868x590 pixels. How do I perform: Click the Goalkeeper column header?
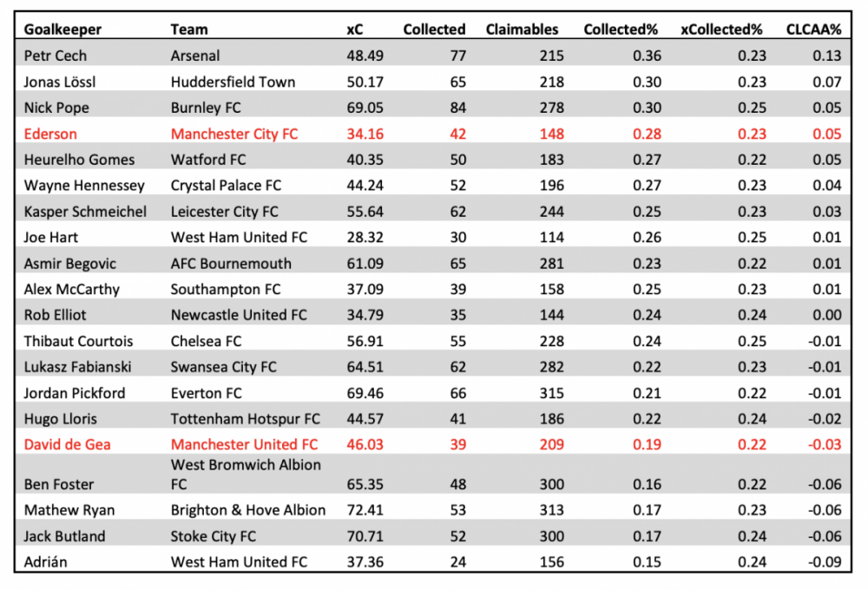tap(62, 29)
